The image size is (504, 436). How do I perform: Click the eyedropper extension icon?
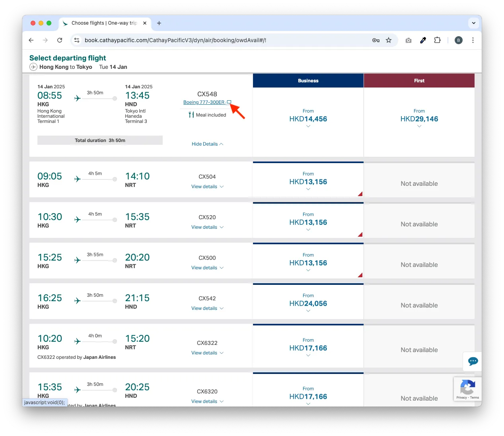click(x=423, y=40)
